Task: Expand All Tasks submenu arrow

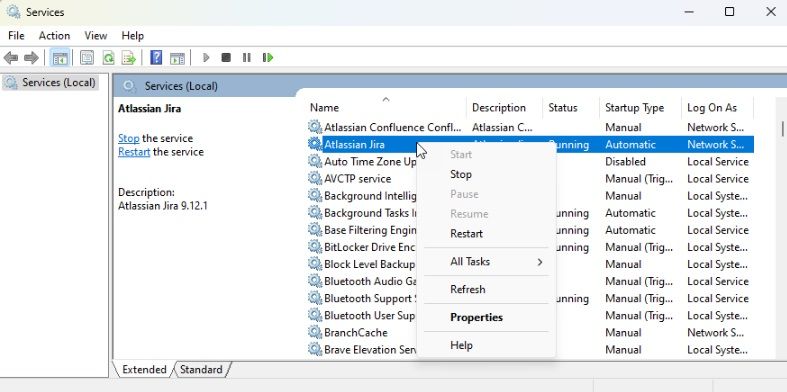Action: [x=540, y=262]
